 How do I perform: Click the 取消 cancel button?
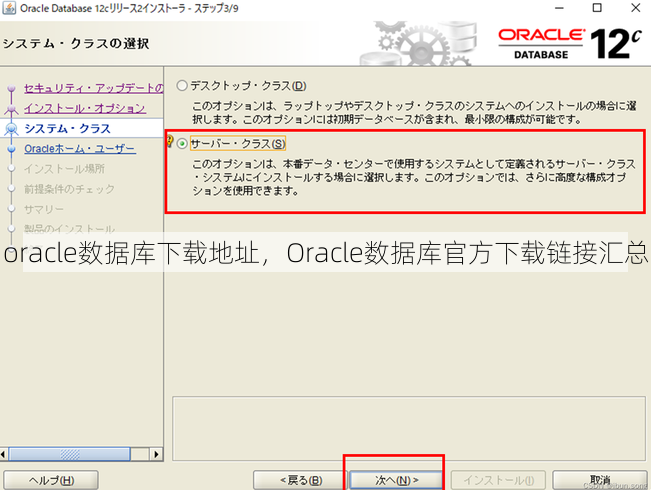pos(600,480)
